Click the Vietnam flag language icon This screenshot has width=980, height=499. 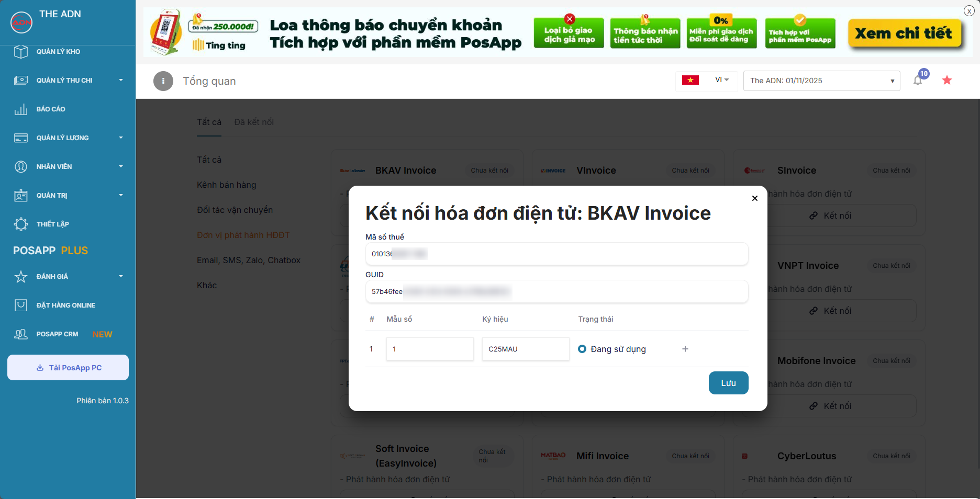pyautogui.click(x=691, y=80)
